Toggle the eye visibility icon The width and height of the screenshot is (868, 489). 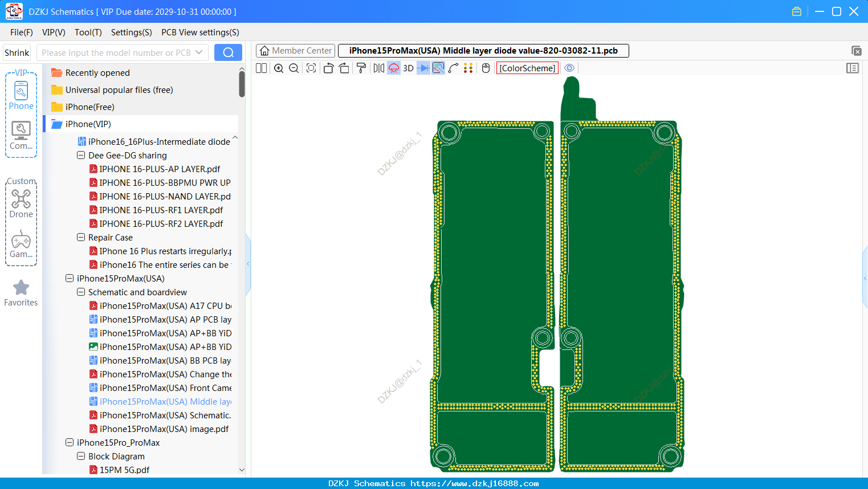tap(569, 68)
